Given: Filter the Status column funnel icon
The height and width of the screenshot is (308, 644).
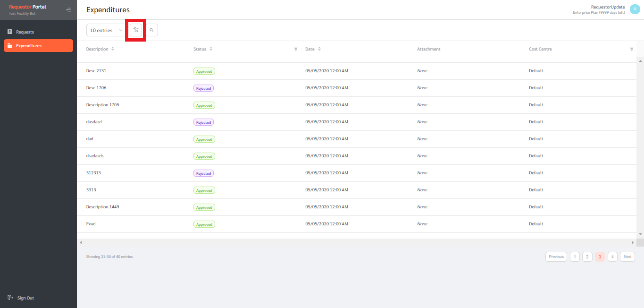Looking at the screenshot, I should click(296, 49).
